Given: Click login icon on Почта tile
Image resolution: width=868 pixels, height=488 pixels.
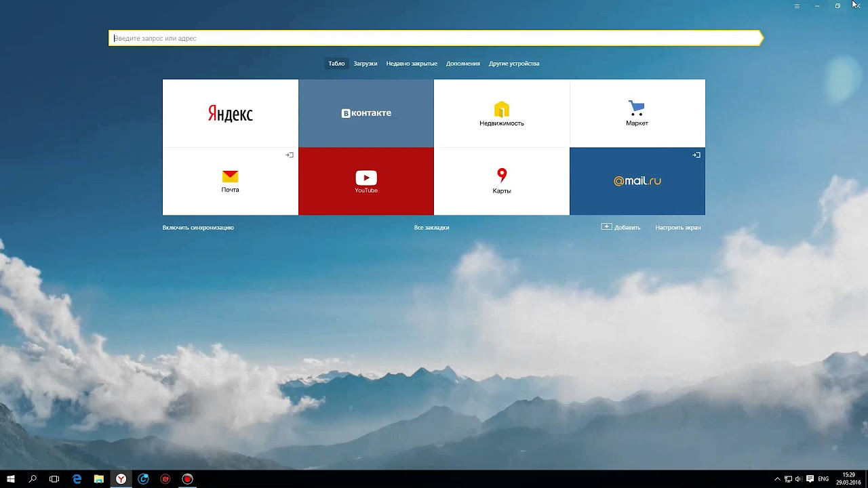Looking at the screenshot, I should pyautogui.click(x=290, y=155).
